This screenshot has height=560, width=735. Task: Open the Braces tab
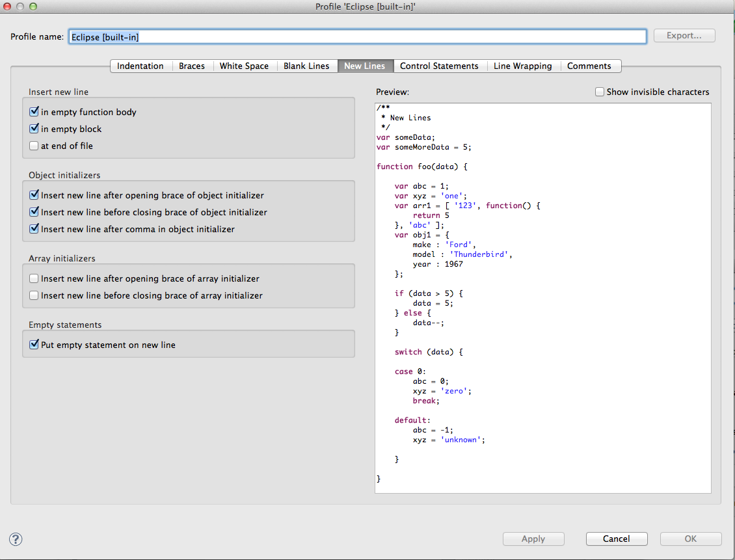(x=192, y=66)
